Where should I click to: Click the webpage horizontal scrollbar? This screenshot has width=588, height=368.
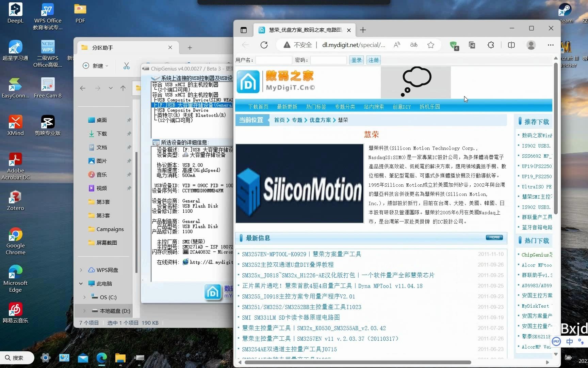(357, 362)
